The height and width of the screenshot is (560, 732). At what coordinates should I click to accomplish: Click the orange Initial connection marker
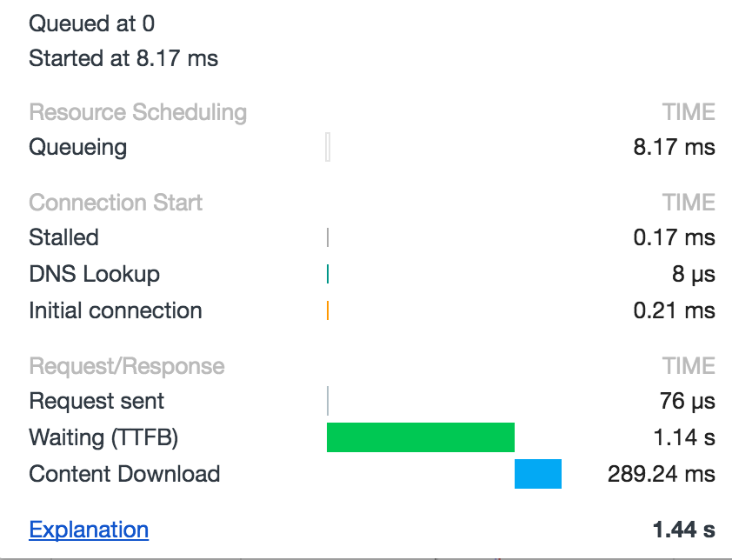(328, 310)
